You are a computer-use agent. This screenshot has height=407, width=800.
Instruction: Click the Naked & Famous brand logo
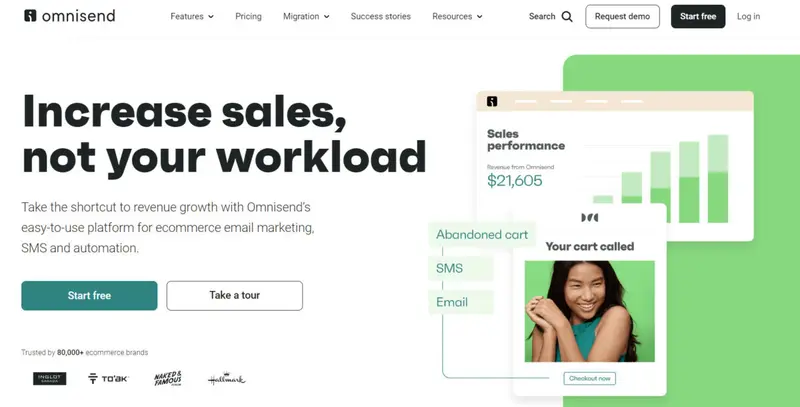pos(168,378)
